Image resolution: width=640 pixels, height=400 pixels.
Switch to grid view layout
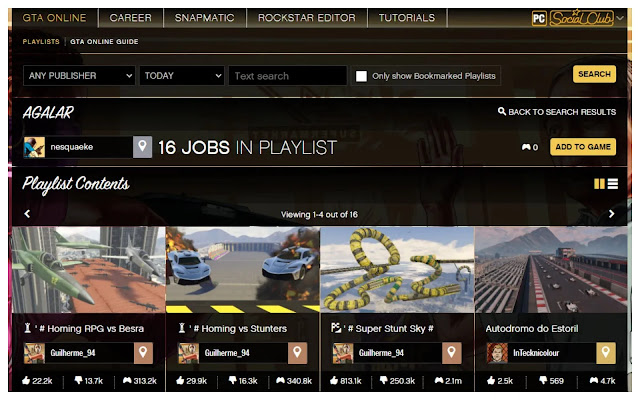pos(599,184)
